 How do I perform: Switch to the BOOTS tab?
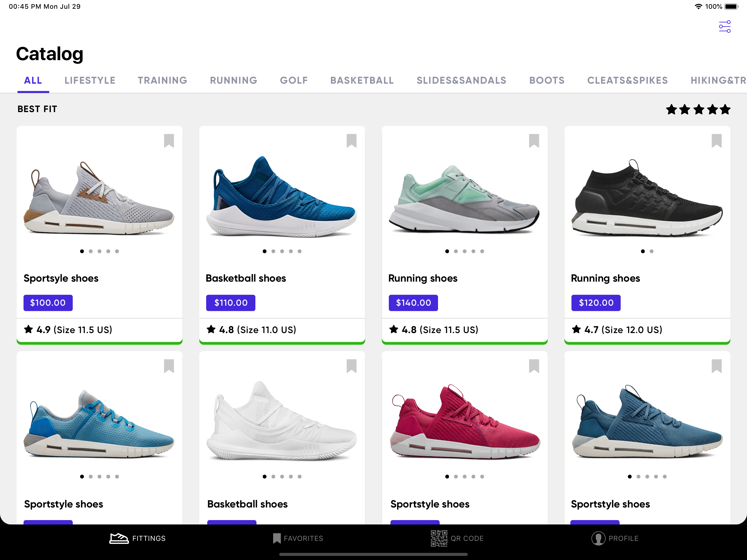[547, 80]
